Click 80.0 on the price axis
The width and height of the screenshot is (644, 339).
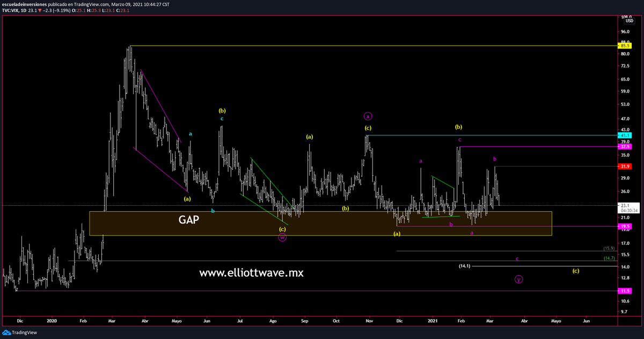[625, 54]
